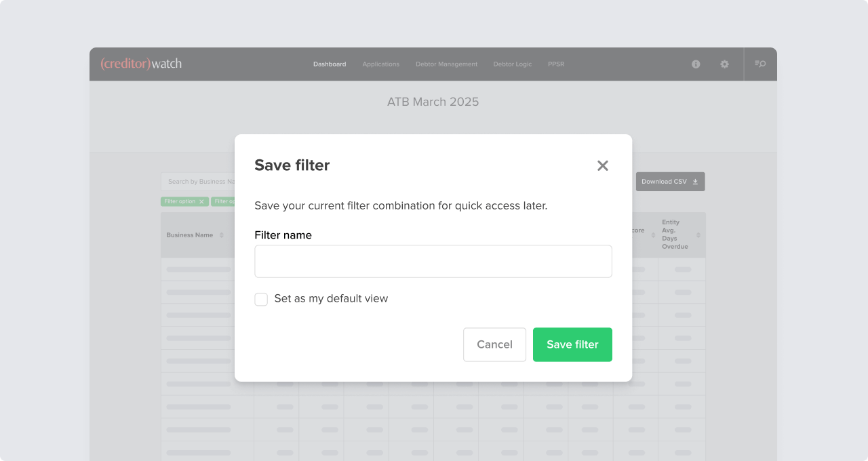Click the search icon in the top-right corner
This screenshot has width=868, height=461.
(x=760, y=64)
